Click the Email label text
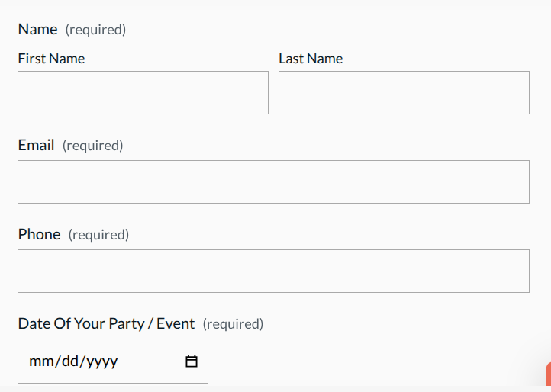 [x=36, y=145]
